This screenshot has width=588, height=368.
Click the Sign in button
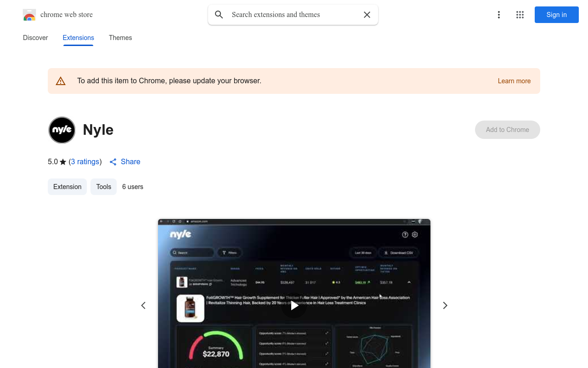pyautogui.click(x=557, y=15)
